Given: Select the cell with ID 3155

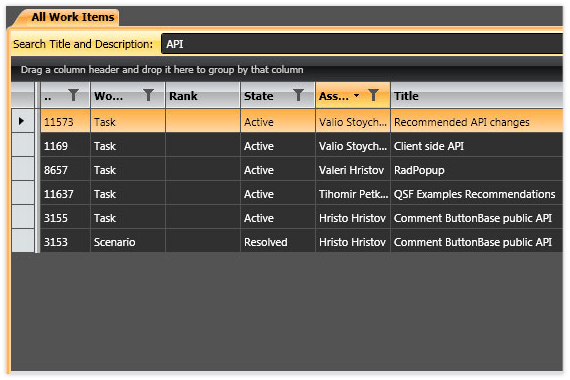Looking at the screenshot, I should (65, 217).
